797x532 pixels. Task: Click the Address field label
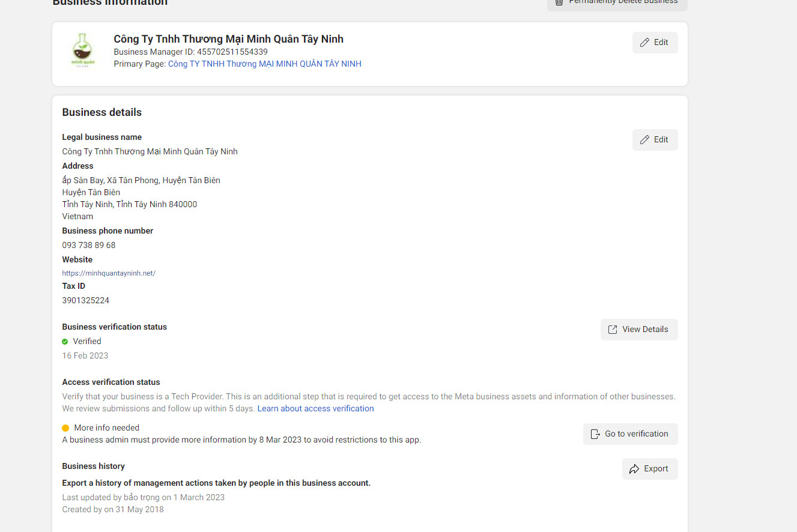point(78,166)
